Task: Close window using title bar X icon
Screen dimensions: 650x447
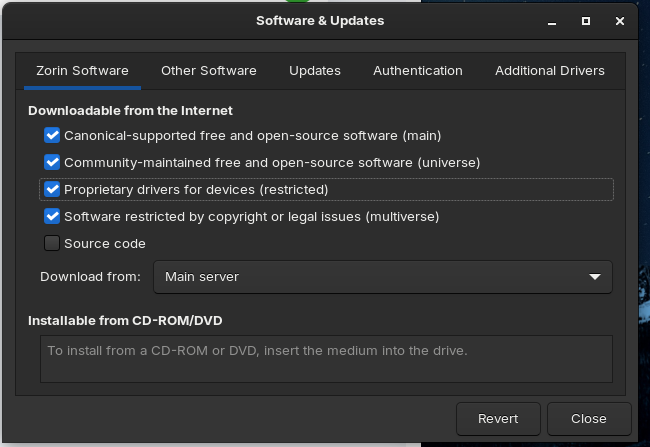Action: pyautogui.click(x=619, y=21)
